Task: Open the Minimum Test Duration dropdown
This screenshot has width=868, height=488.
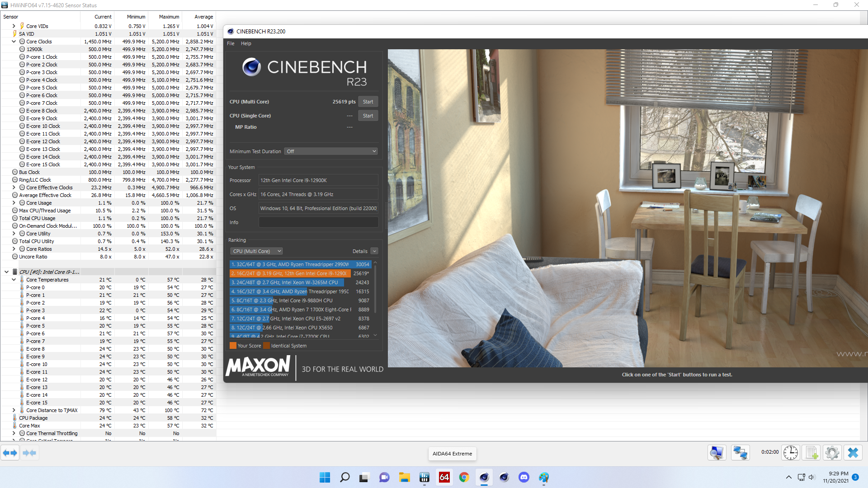Action: click(331, 151)
